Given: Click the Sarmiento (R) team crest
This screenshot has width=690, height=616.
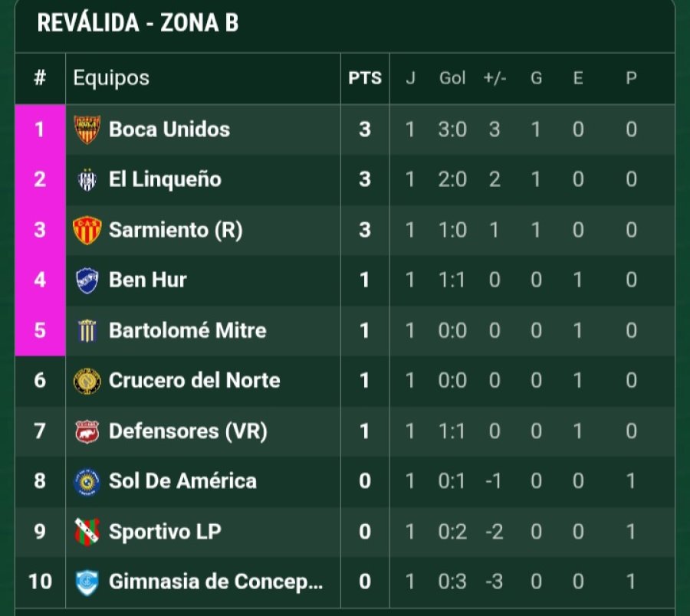Looking at the screenshot, I should coord(87,231).
